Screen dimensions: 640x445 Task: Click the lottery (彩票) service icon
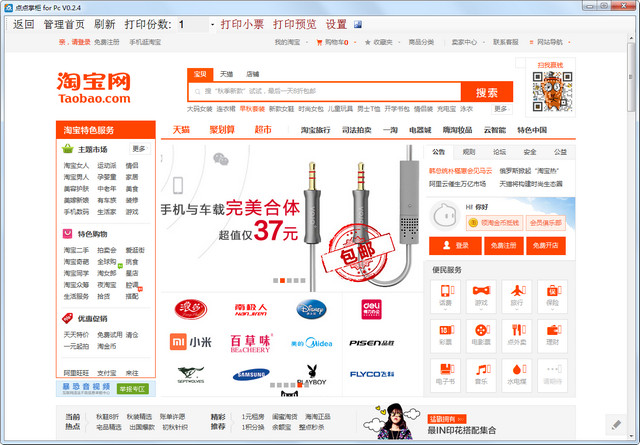coord(445,332)
